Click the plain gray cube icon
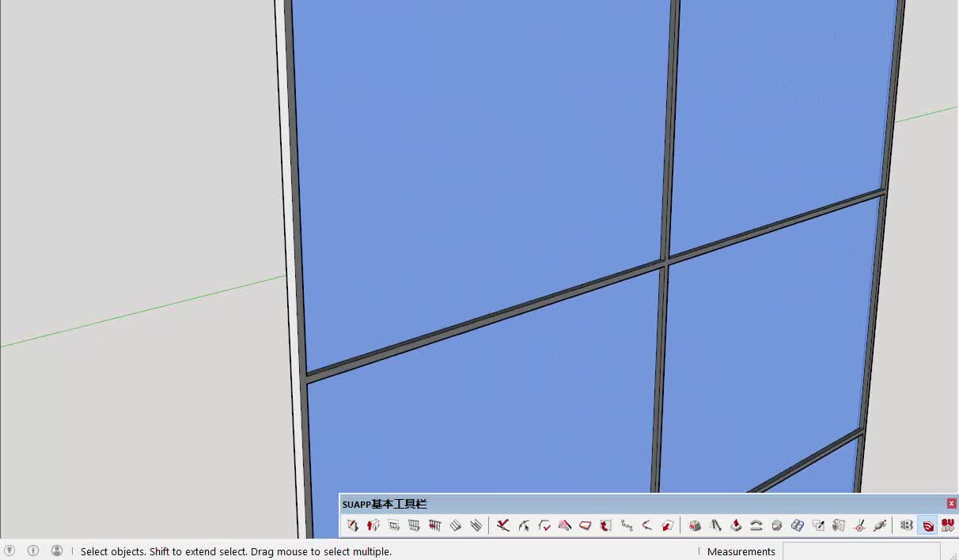The width and height of the screenshot is (959, 560). coord(777,525)
